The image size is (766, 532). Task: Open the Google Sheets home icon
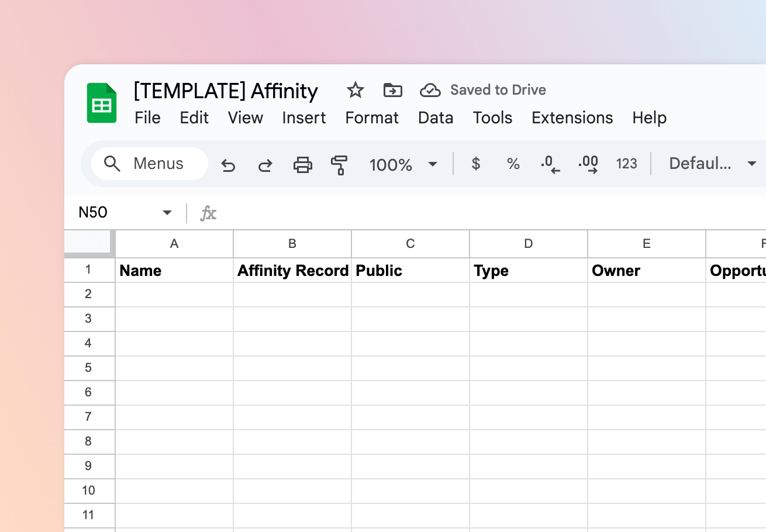point(102,103)
